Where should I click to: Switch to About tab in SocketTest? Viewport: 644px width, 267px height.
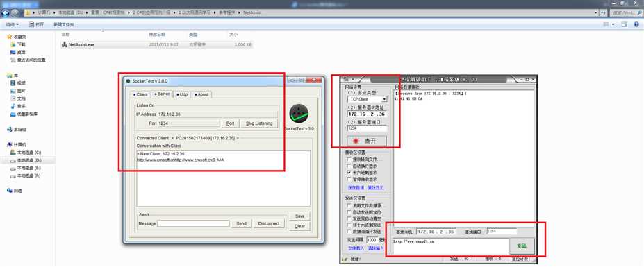point(201,95)
